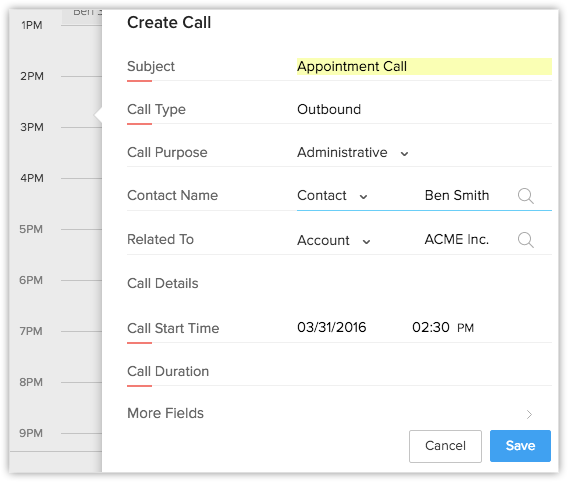568x482 pixels.
Task: Save the new call
Action: click(520, 445)
